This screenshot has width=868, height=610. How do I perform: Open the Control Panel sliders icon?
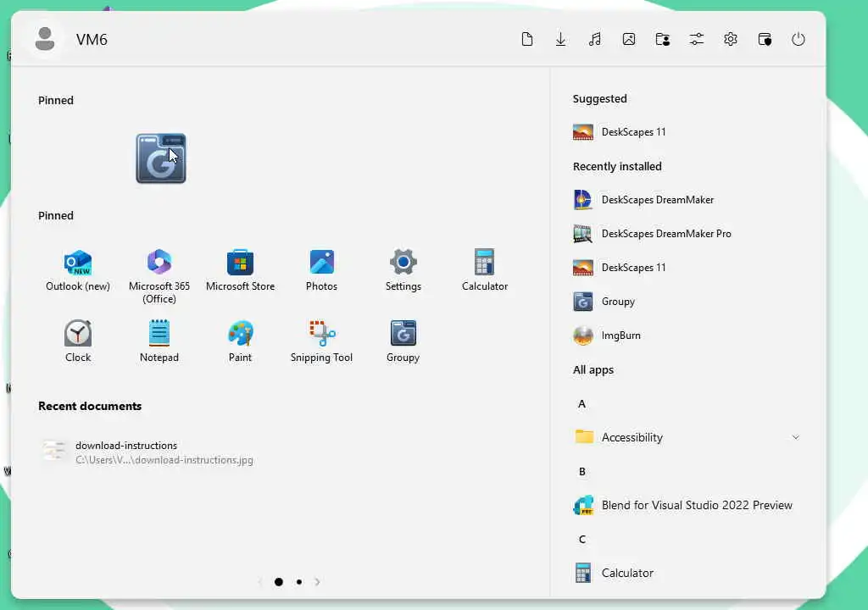(x=697, y=39)
